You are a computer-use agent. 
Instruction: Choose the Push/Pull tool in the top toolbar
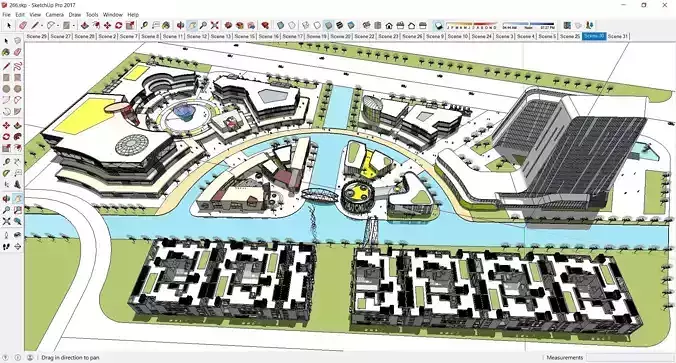pyautogui.click(x=84, y=25)
